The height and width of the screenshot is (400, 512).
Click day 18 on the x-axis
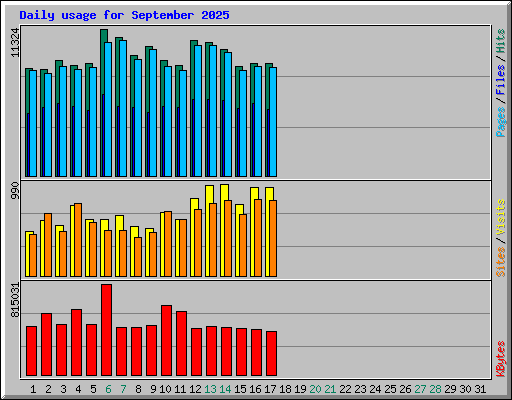285,389
